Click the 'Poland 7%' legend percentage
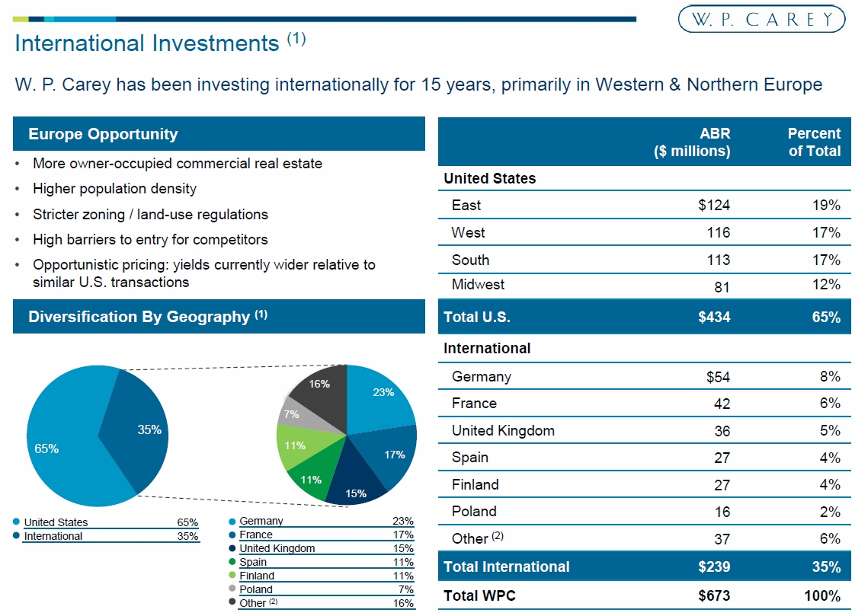 [x=405, y=589]
